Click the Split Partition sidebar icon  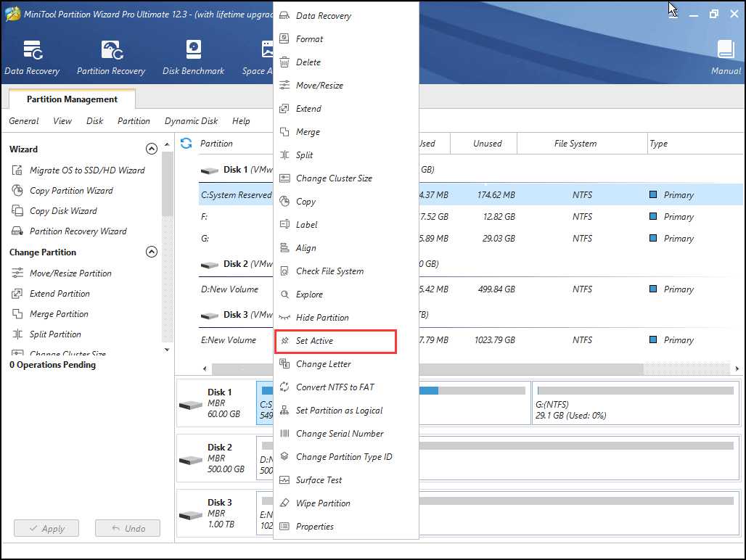[17, 334]
